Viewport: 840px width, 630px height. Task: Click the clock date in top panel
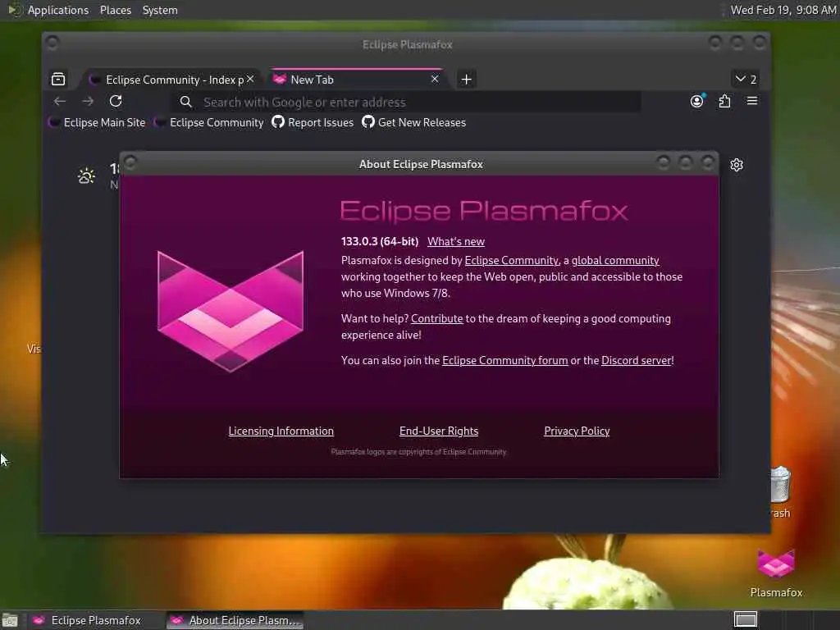[x=783, y=10]
